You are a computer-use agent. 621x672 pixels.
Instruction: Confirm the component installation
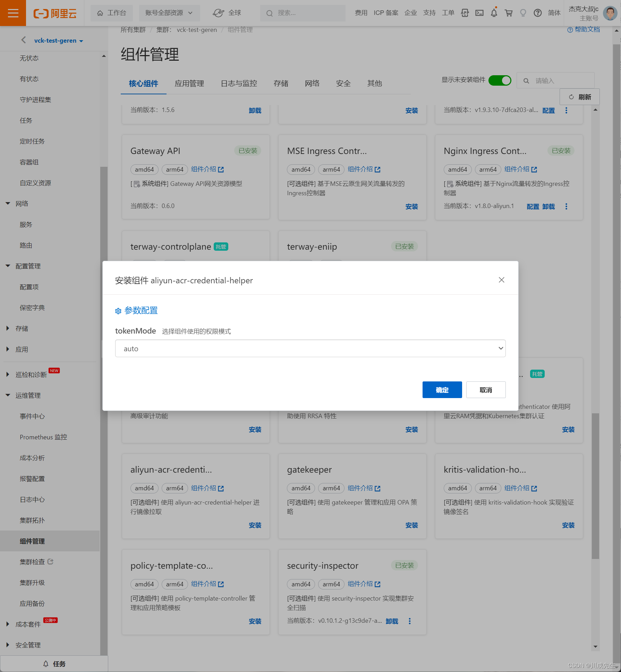(442, 390)
